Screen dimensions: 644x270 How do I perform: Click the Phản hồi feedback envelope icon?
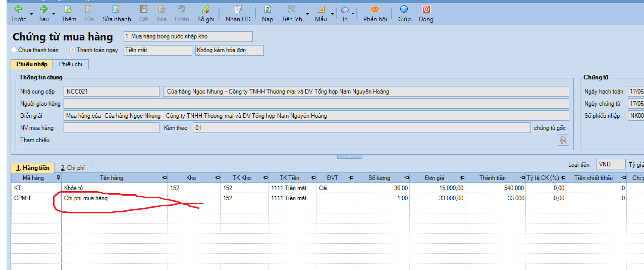tap(374, 9)
